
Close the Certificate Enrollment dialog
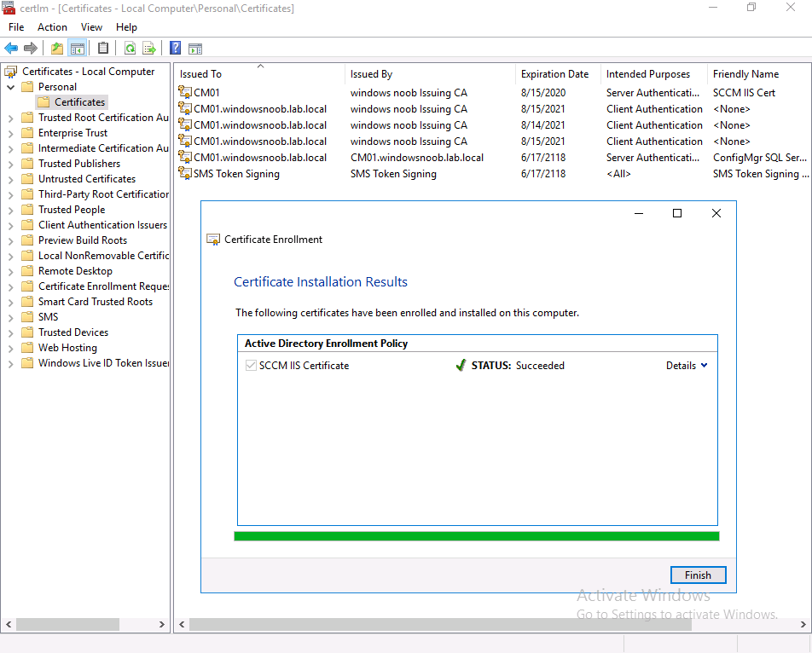click(716, 213)
